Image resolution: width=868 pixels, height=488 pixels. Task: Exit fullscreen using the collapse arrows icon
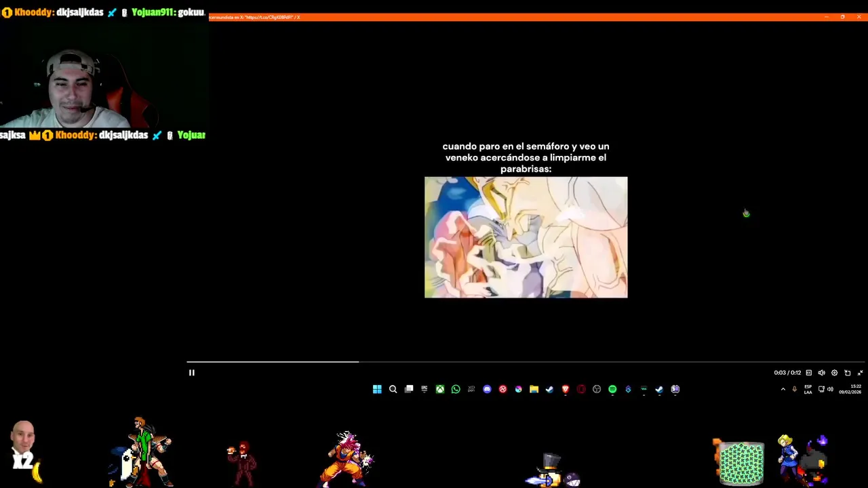860,373
